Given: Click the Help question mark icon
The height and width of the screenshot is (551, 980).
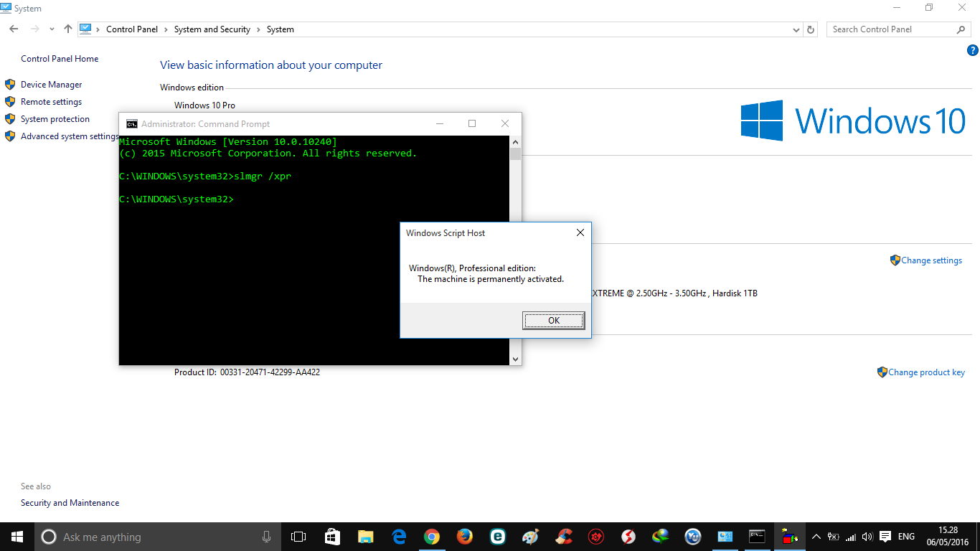Looking at the screenshot, I should (973, 50).
